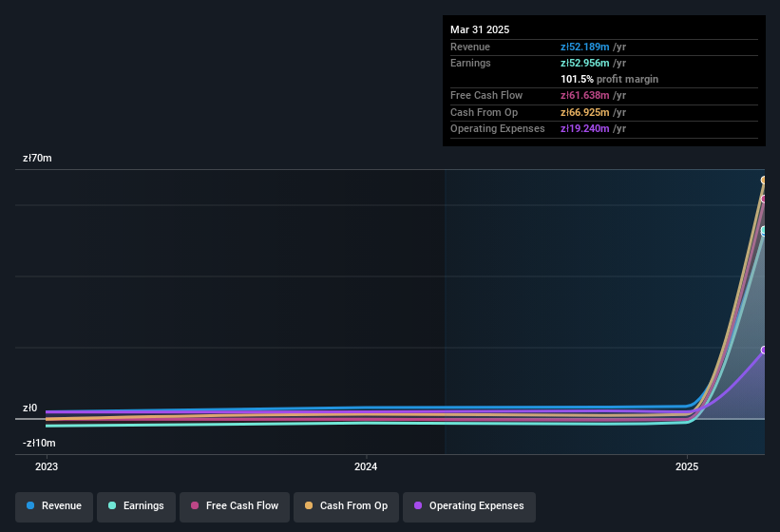Click the Cash From Op tooltip label
Screen dimensions: 780x532
[484, 112]
